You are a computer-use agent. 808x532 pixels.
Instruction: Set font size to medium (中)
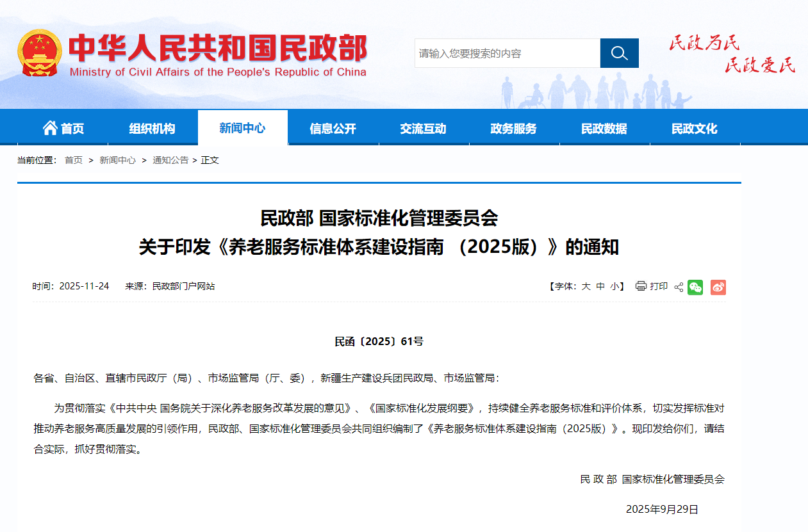[x=600, y=287]
